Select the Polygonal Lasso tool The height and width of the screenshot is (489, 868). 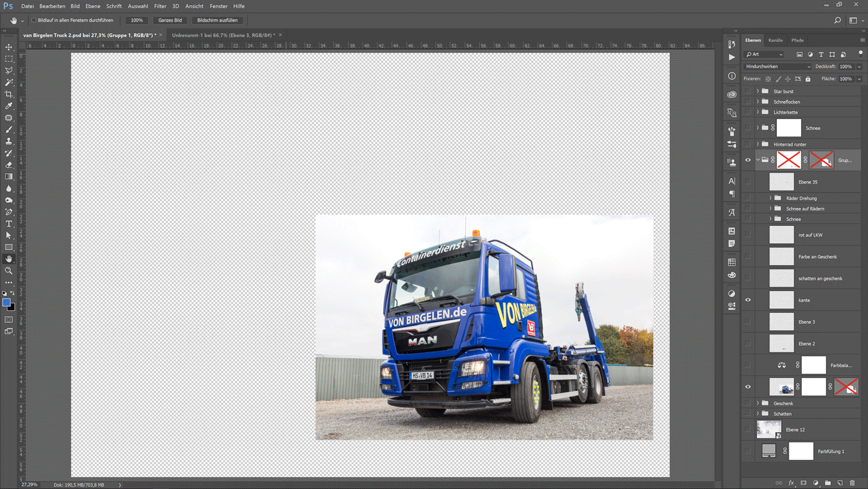coord(9,71)
